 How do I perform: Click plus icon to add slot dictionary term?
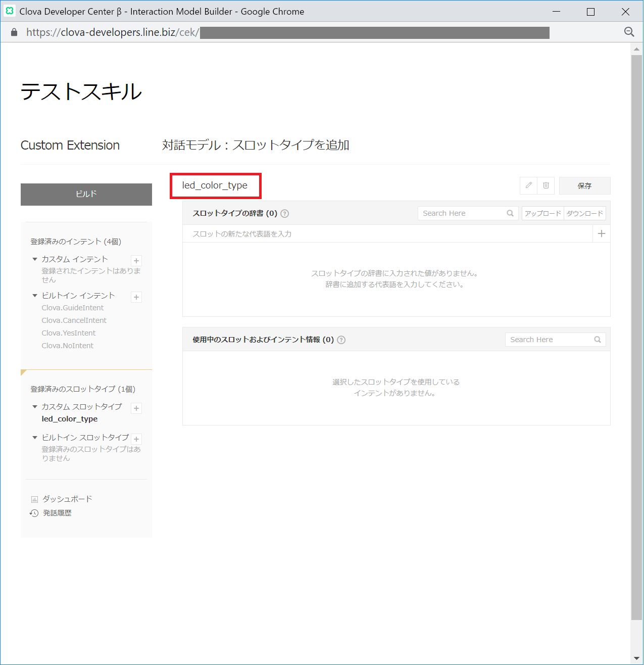tap(601, 233)
